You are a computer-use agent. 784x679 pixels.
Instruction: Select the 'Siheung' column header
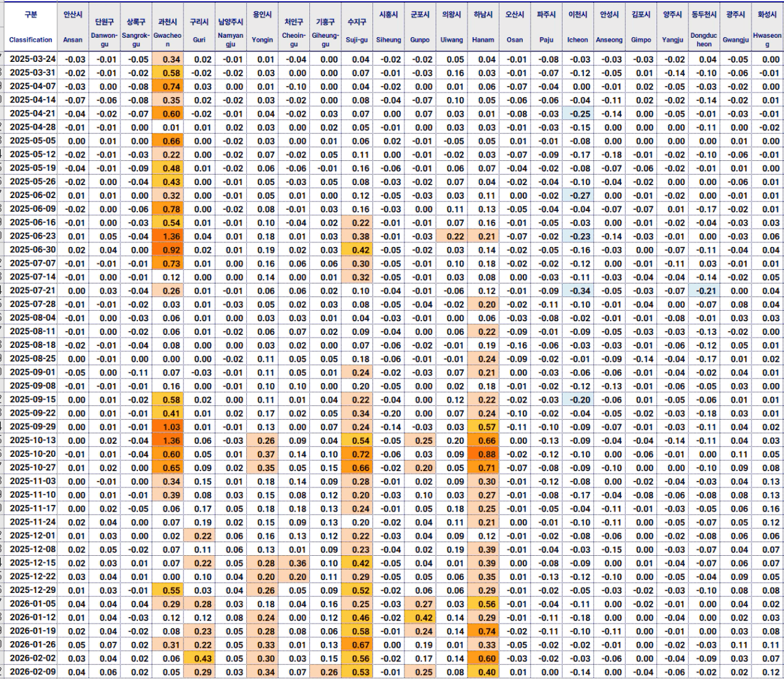[389, 40]
